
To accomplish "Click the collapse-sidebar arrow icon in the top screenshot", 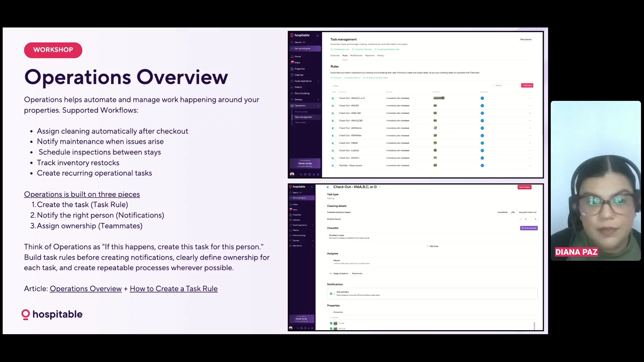I will click(318, 36).
